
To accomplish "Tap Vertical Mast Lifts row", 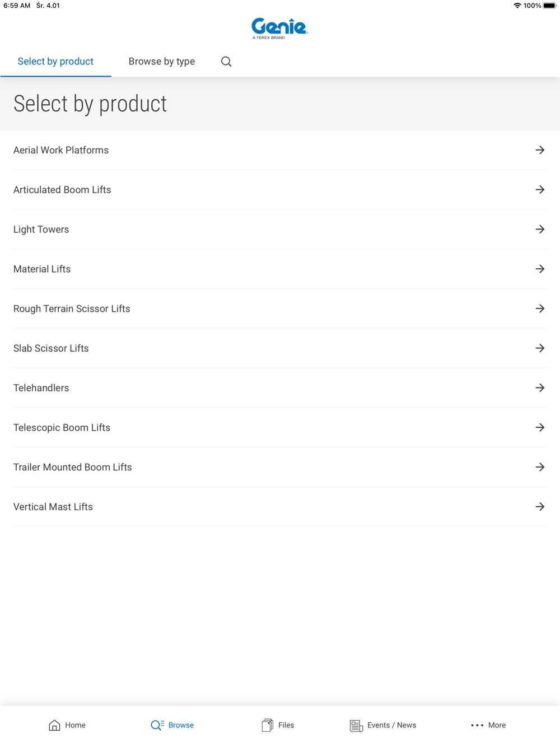I will point(53,507).
